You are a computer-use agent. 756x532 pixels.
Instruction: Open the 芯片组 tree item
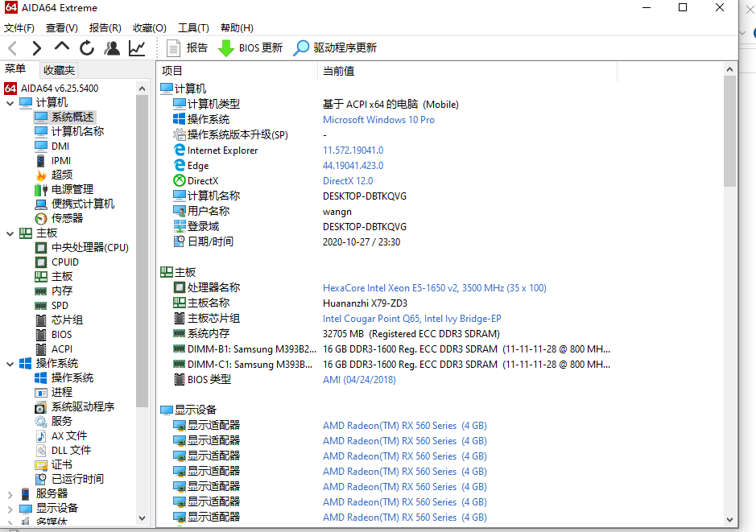pyautogui.click(x=59, y=320)
